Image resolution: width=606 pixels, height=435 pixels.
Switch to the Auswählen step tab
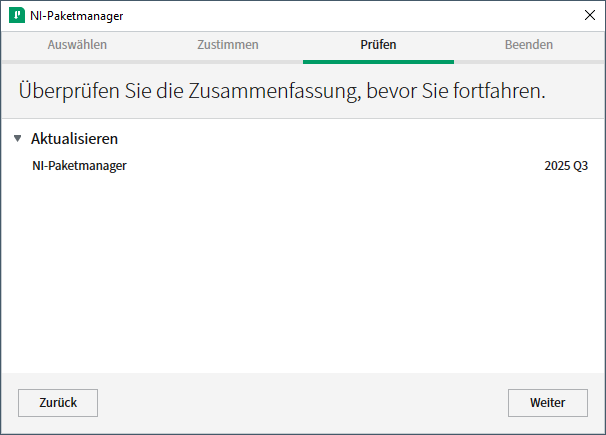77,45
